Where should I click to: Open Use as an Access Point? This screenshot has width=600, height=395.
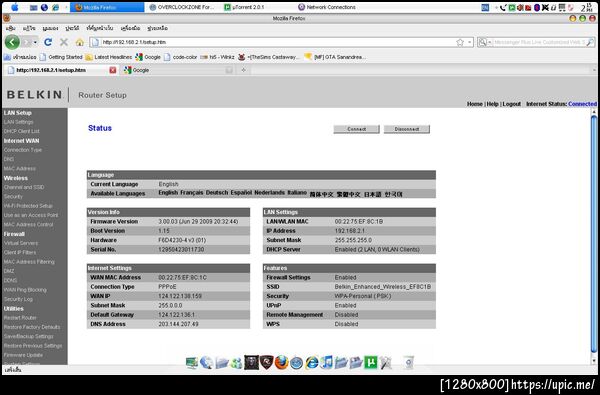click(31, 215)
